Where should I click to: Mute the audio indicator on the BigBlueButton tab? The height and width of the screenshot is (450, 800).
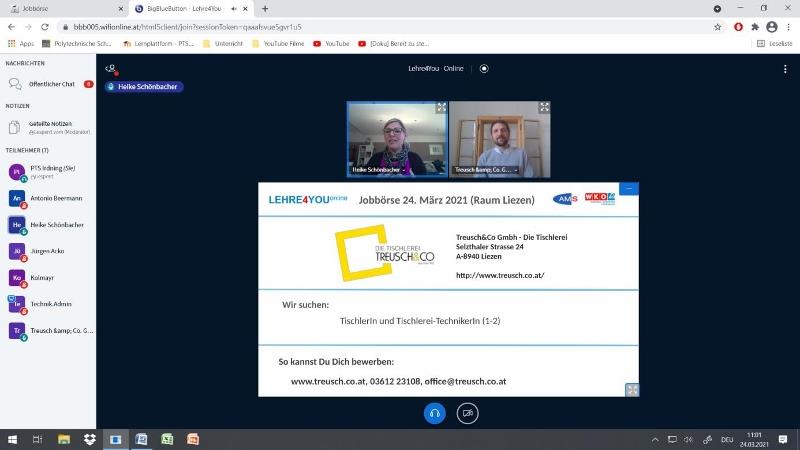tap(234, 9)
